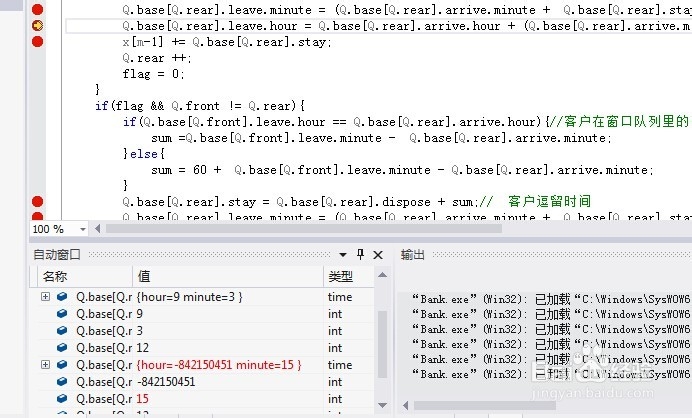Screen dimensions: 692x418
Task: Click the editor horizontal scrollbar thumb
Action: (x=304, y=229)
